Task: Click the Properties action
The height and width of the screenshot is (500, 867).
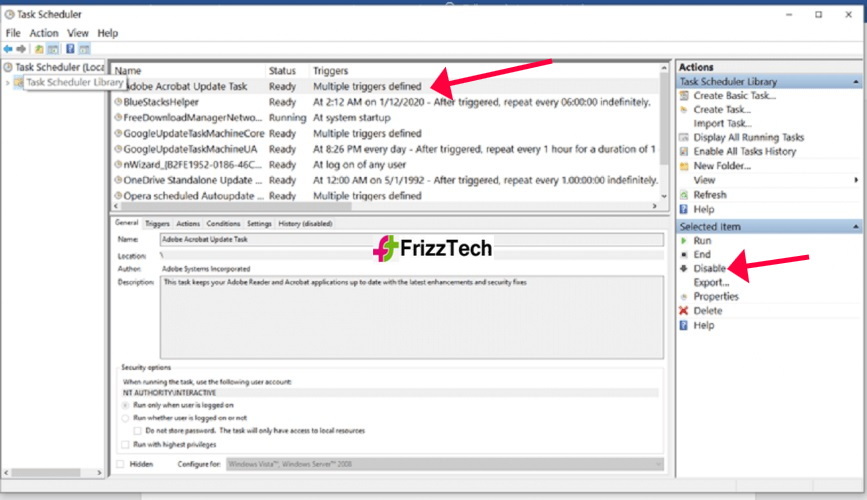Action: pyautogui.click(x=716, y=296)
